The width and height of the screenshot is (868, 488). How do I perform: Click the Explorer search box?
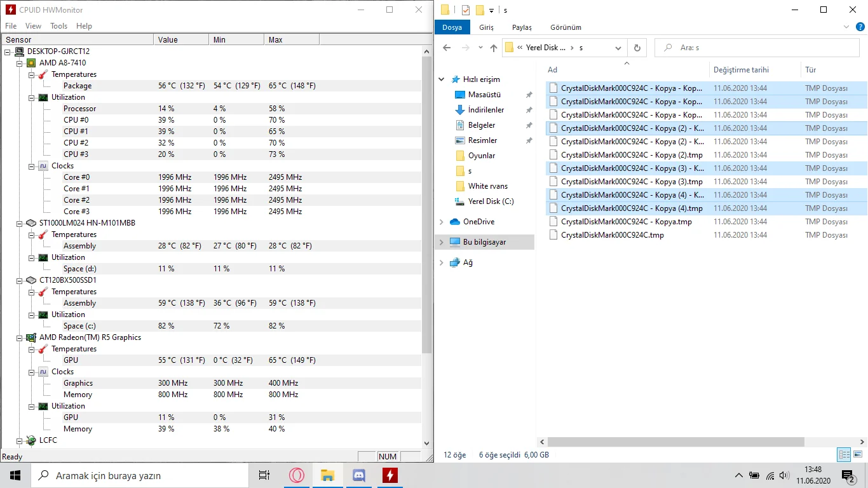click(x=758, y=48)
